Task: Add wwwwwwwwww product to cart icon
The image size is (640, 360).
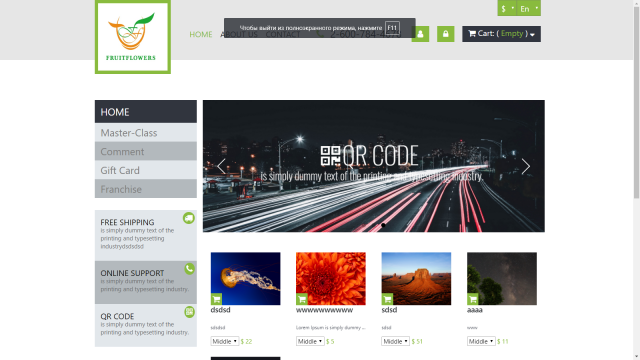Action: pyautogui.click(x=302, y=299)
